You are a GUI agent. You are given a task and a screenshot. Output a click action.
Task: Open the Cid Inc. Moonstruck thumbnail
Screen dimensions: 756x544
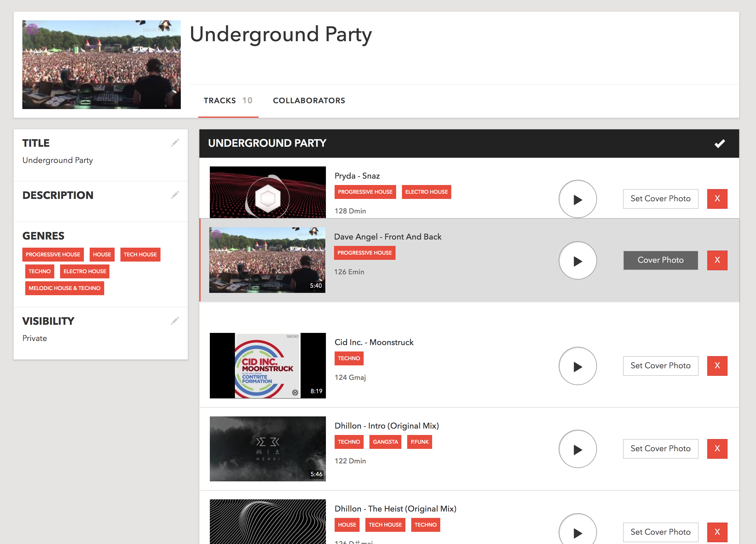click(x=267, y=365)
